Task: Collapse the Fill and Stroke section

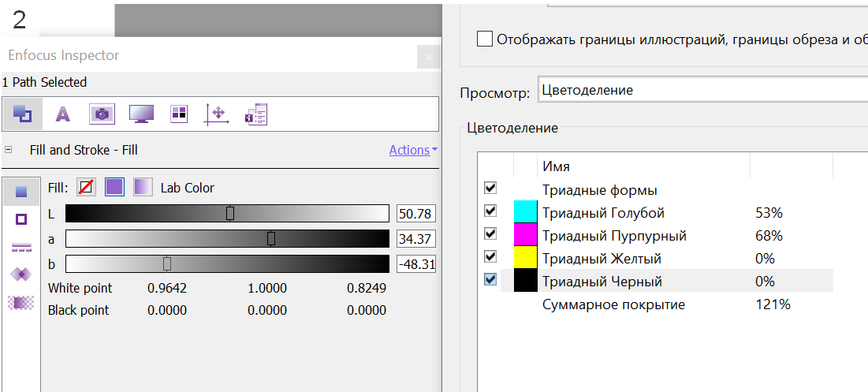Action: [8, 150]
